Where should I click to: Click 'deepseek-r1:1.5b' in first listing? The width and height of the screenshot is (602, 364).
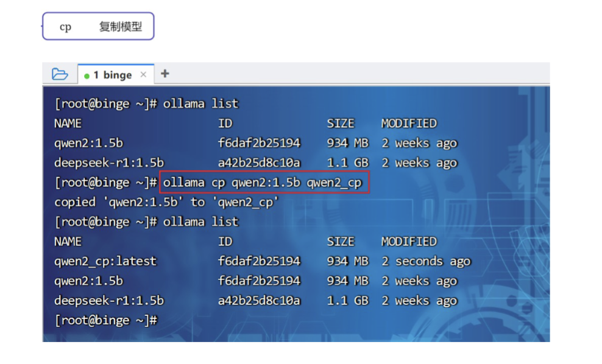point(109,163)
